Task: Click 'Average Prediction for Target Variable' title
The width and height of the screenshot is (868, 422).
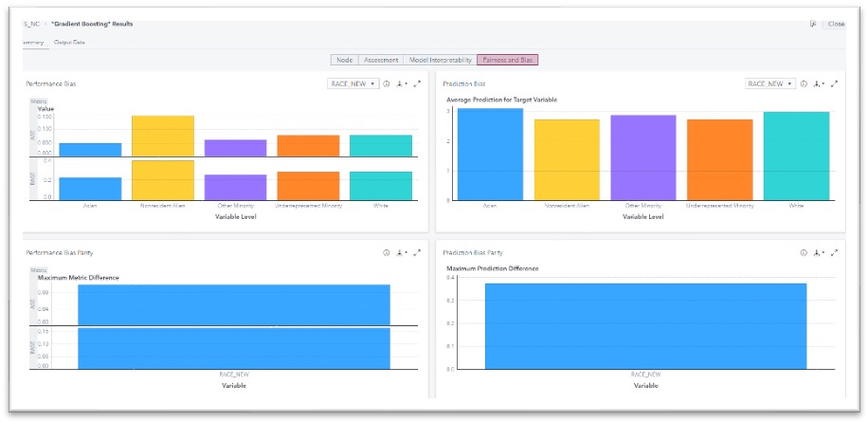Action: 501,100
